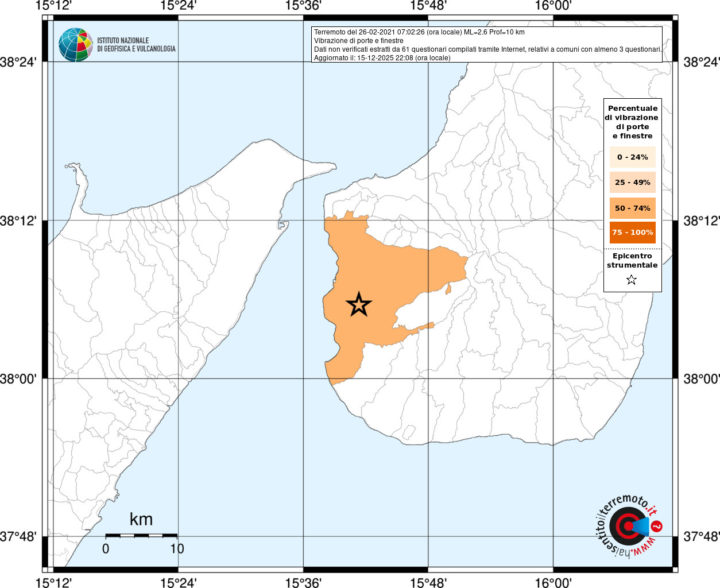Click the bottom axis label 15°24'
Viewport: 720px width, 588px height.
pos(178,583)
